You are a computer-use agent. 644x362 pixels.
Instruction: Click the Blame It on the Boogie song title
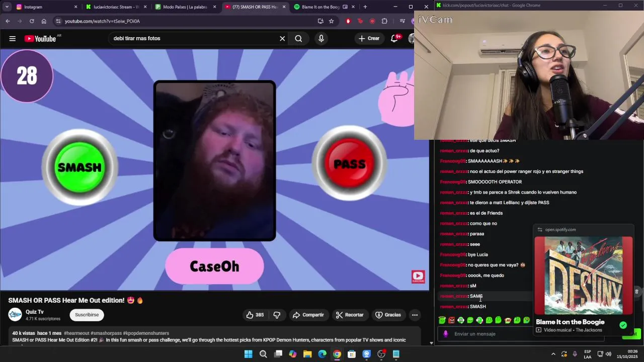(x=570, y=322)
